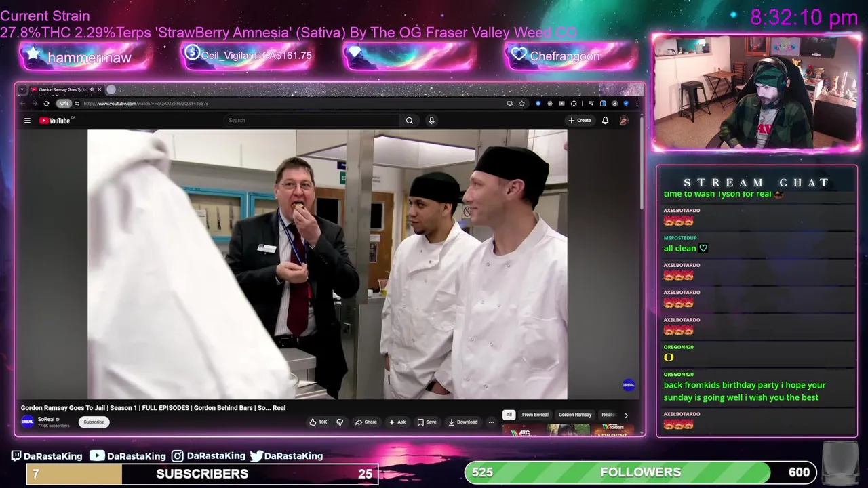Open the YouTube hamburger guide menu

27,121
